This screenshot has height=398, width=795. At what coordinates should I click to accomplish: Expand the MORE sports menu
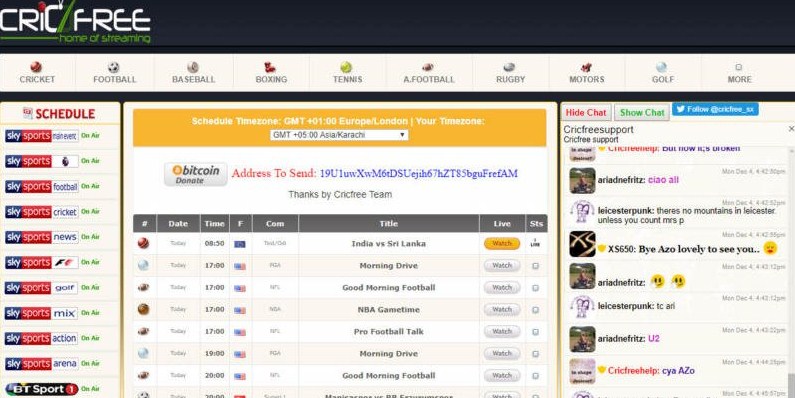(x=739, y=73)
